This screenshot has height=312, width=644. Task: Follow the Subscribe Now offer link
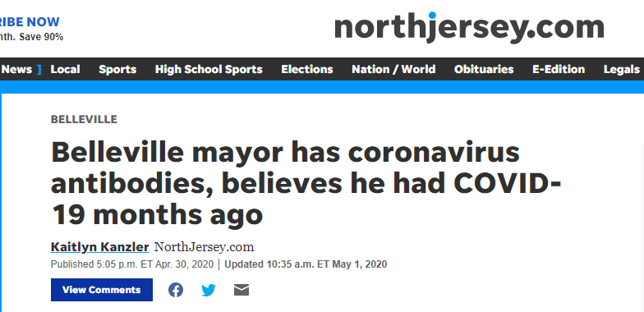click(30, 21)
